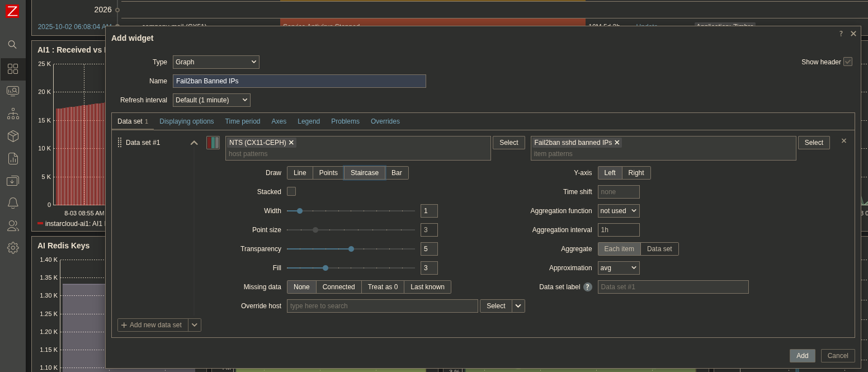The width and height of the screenshot is (868, 372).
Task: Click Select button for host patterns
Action: tap(509, 143)
